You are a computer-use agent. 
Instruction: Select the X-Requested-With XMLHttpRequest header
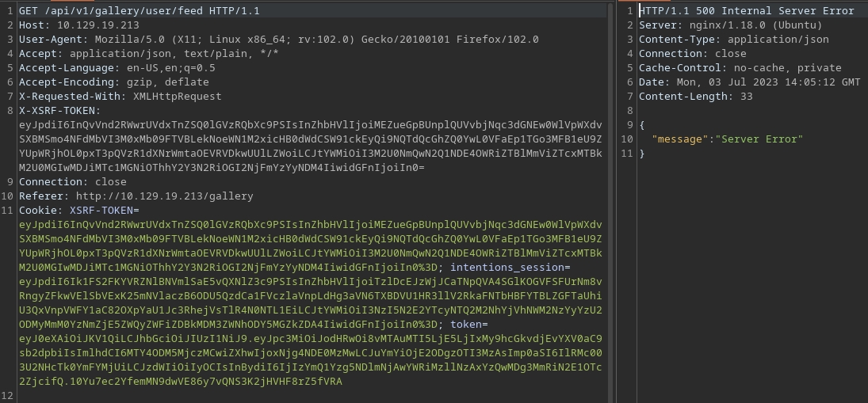pyautogui.click(x=120, y=97)
